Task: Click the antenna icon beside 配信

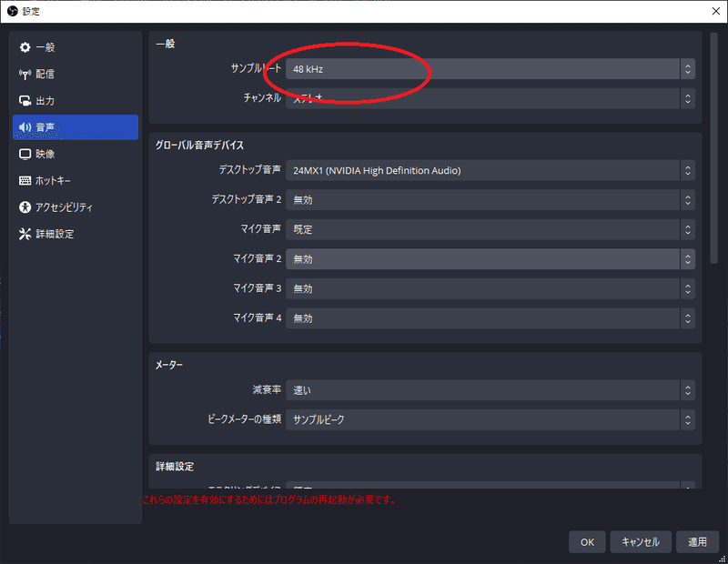Action: pos(25,74)
